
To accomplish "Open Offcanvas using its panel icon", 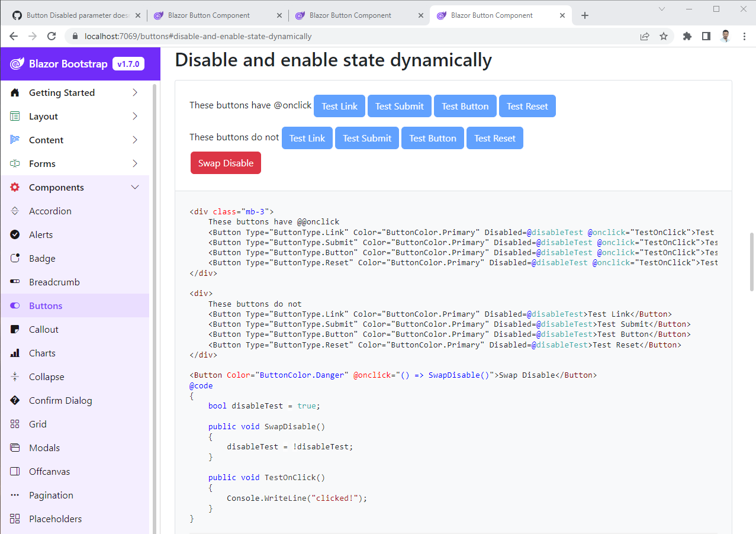I will [x=15, y=471].
